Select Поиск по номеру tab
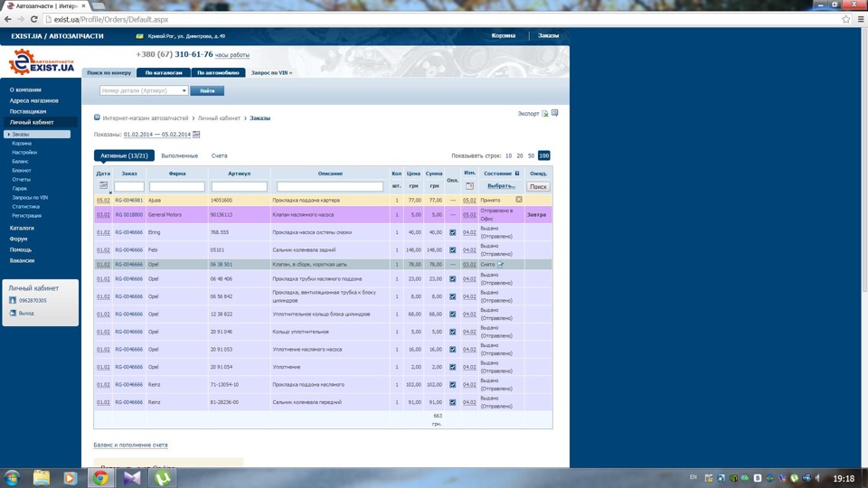Image resolution: width=868 pixels, height=488 pixels. point(109,72)
